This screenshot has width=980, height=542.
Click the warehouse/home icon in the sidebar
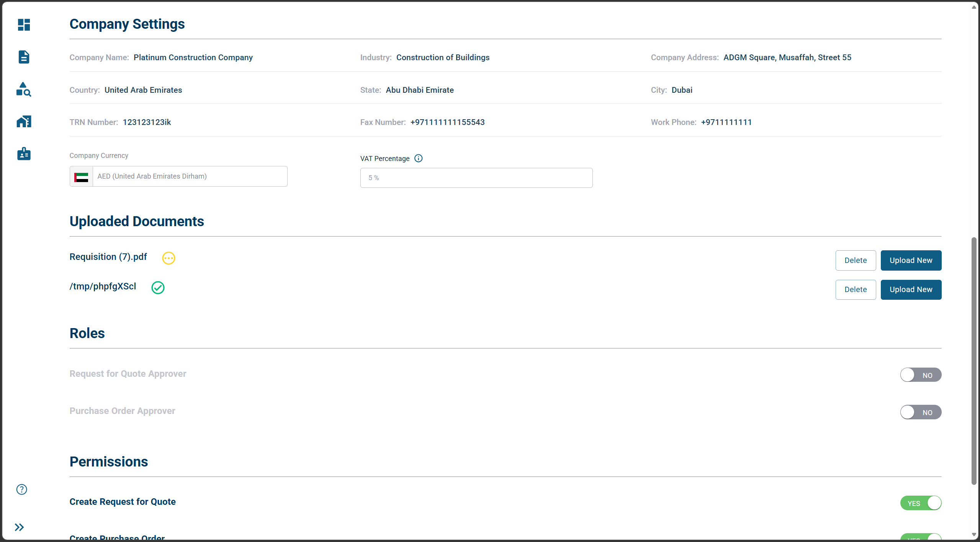(24, 121)
